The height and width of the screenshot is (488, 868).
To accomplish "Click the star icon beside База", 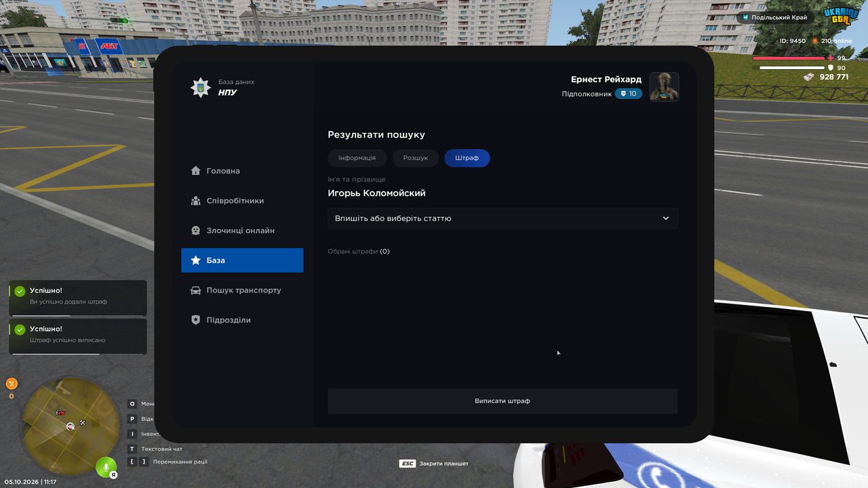I will (196, 260).
